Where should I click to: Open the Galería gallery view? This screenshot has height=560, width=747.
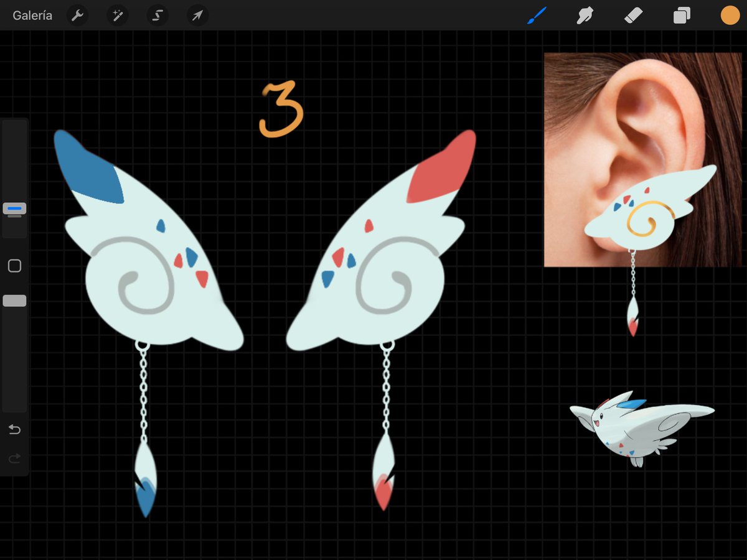tap(32, 16)
